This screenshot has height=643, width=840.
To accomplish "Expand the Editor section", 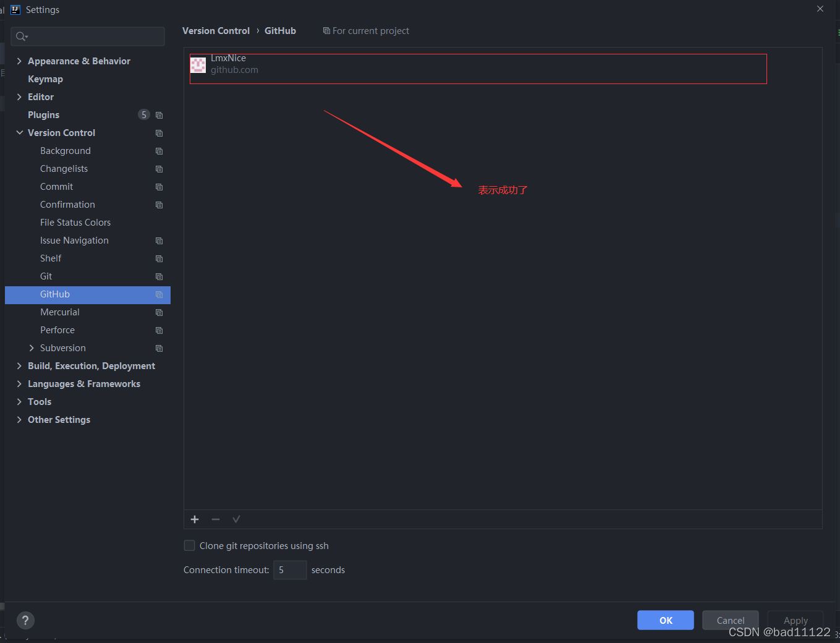I will click(19, 96).
